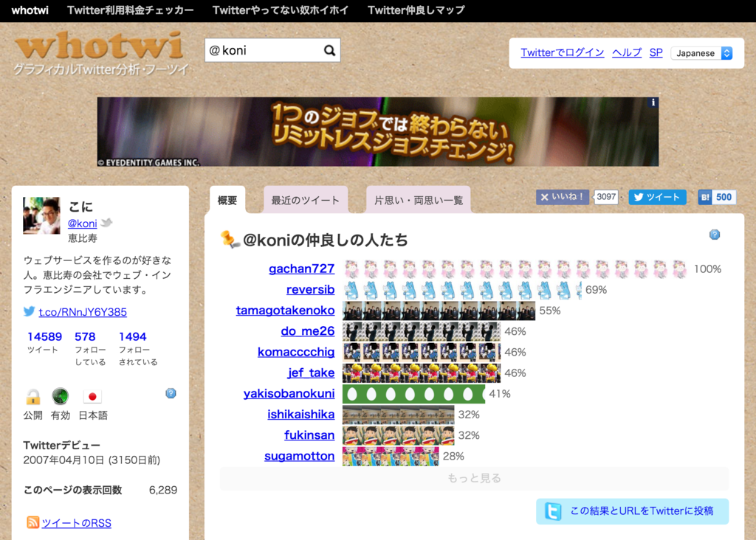Switch to the 最近のツイート tab

[x=305, y=200]
